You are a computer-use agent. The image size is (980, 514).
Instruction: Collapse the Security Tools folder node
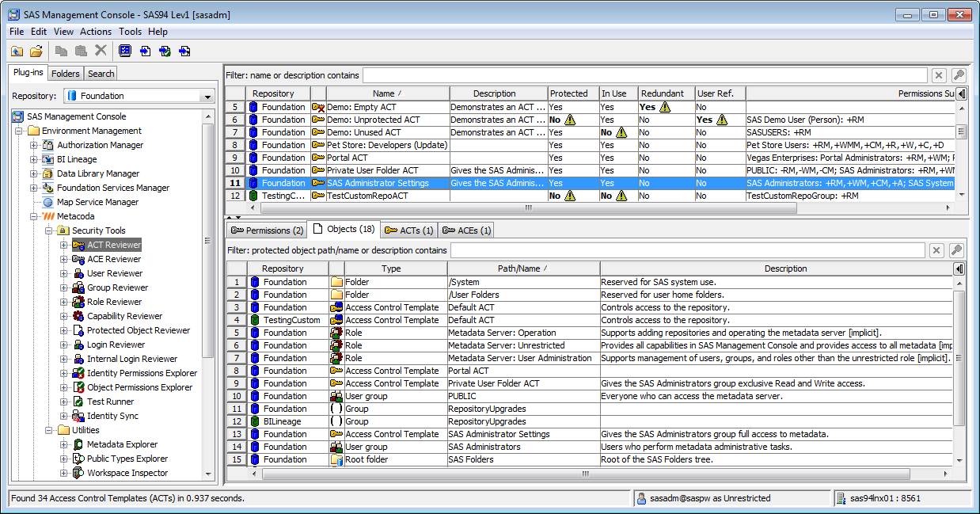pos(48,230)
